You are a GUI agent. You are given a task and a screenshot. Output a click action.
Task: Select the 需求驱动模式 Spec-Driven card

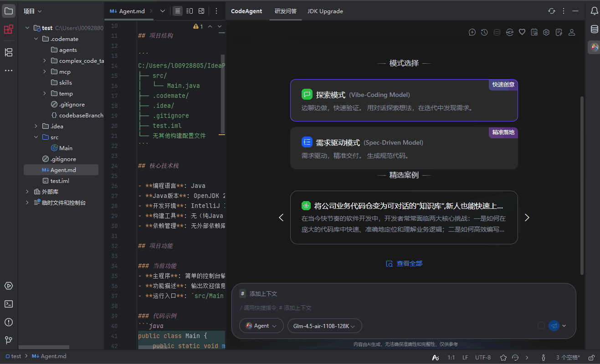(404, 148)
